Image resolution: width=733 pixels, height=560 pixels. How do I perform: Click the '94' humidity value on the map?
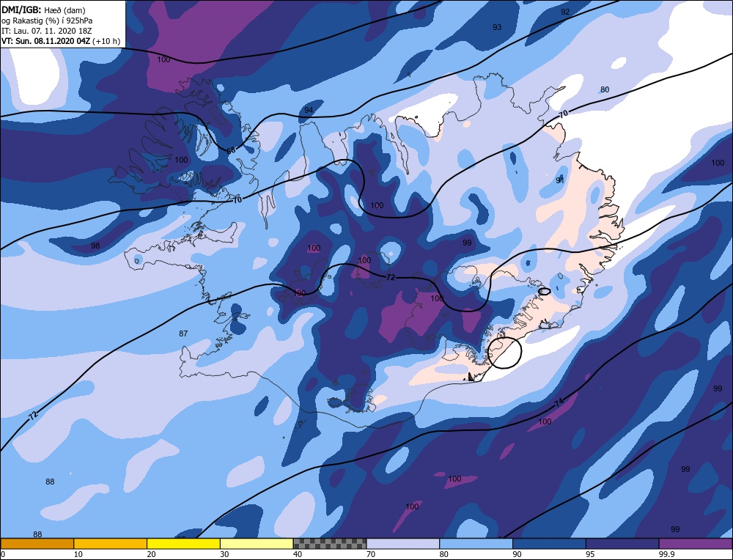tap(309, 111)
